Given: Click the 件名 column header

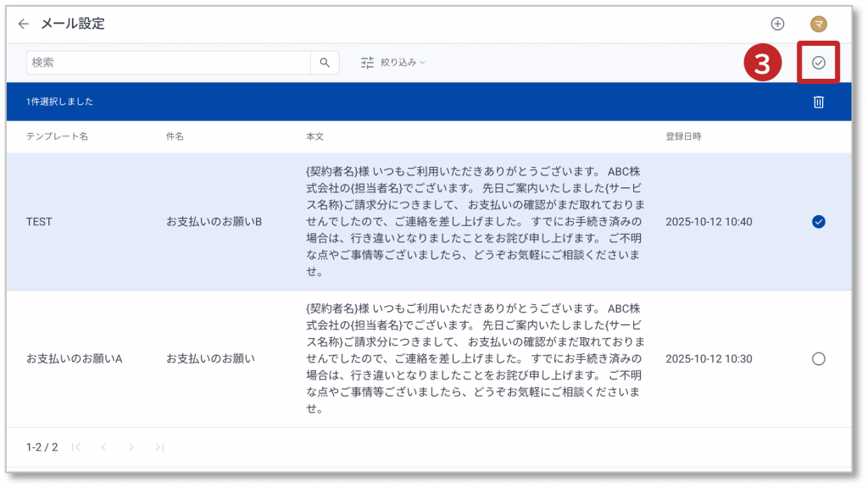Looking at the screenshot, I should click(175, 136).
